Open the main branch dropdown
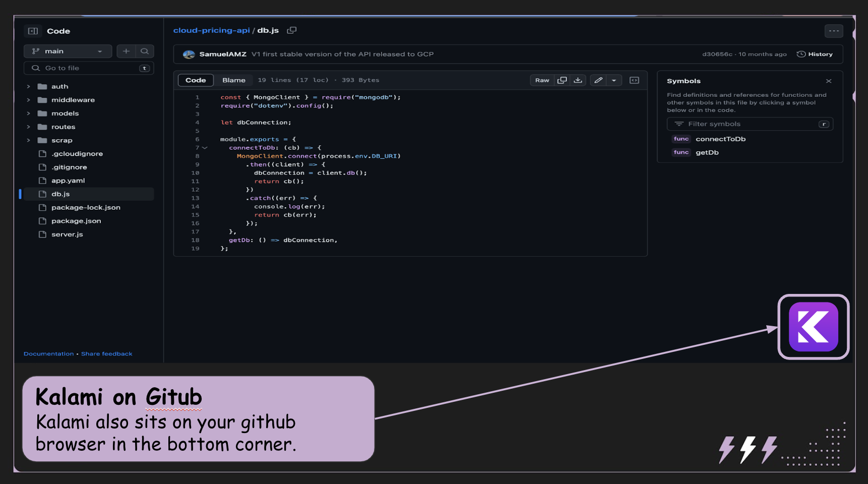Viewport: 868px width, 484px height. click(x=68, y=51)
